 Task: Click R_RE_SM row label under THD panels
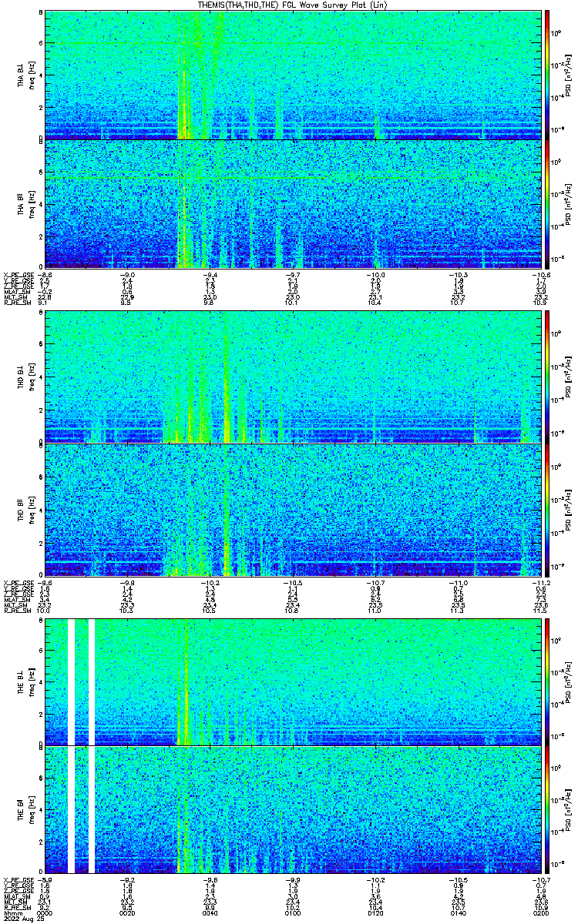[x=16, y=611]
